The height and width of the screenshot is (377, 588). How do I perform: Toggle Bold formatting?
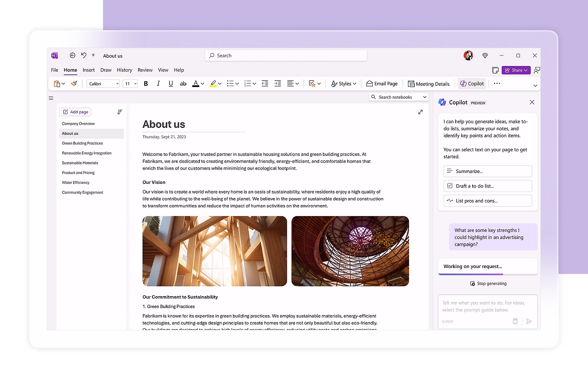[146, 84]
